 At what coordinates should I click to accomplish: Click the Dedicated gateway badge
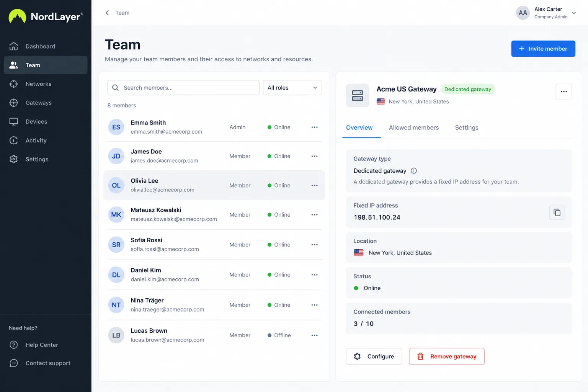click(x=467, y=89)
